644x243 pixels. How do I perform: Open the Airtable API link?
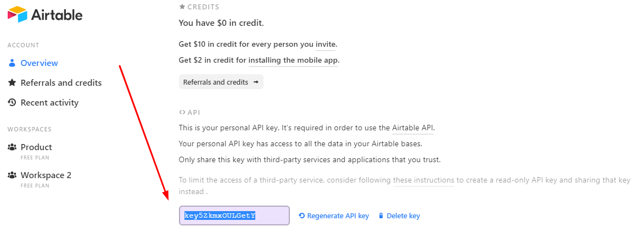click(x=412, y=128)
